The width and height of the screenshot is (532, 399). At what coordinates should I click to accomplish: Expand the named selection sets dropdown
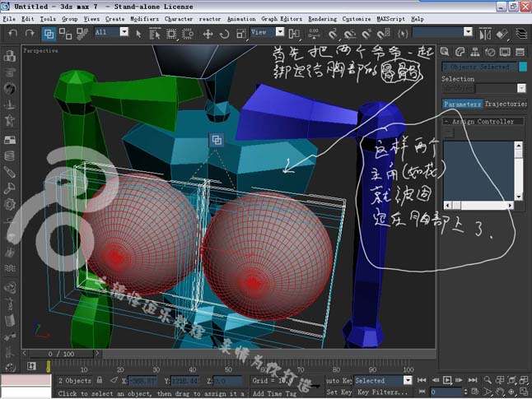[x=468, y=32]
